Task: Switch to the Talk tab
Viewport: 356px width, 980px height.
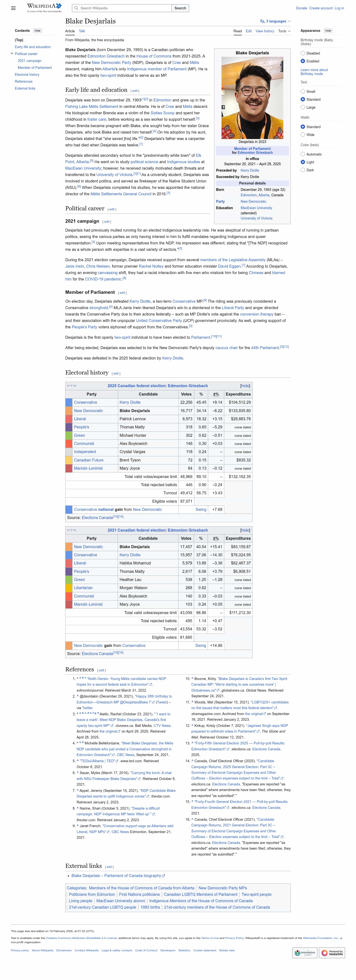Action: pyautogui.click(x=82, y=31)
